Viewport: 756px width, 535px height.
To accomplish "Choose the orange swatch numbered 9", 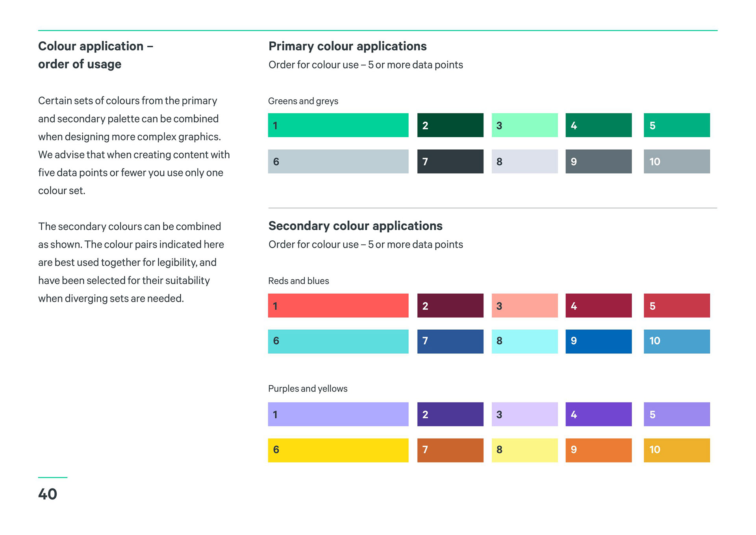I will [598, 450].
